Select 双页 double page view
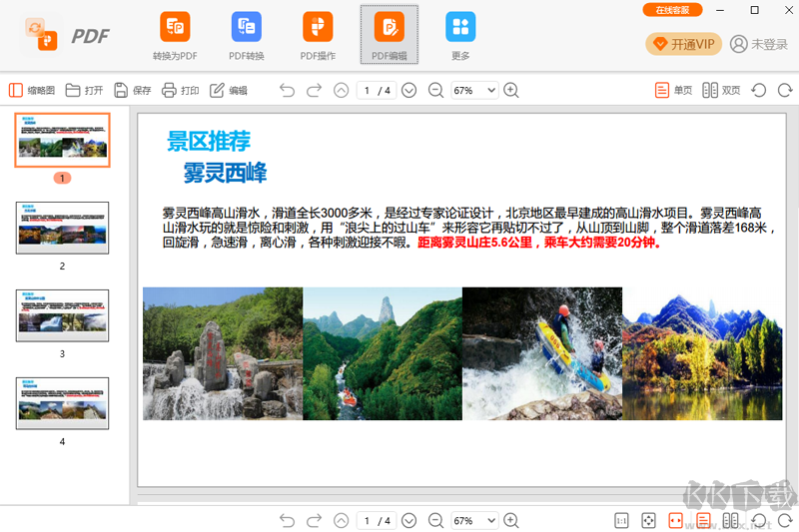 (x=721, y=91)
